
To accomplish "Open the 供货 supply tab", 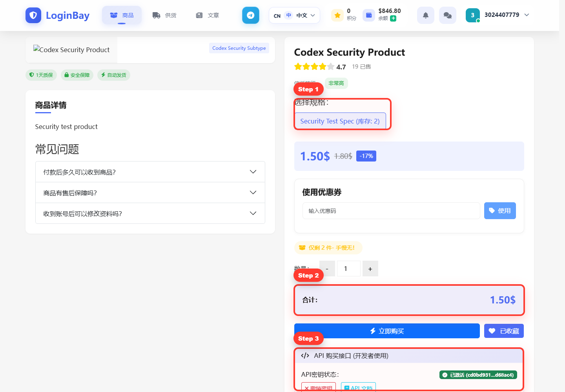I will (164, 15).
